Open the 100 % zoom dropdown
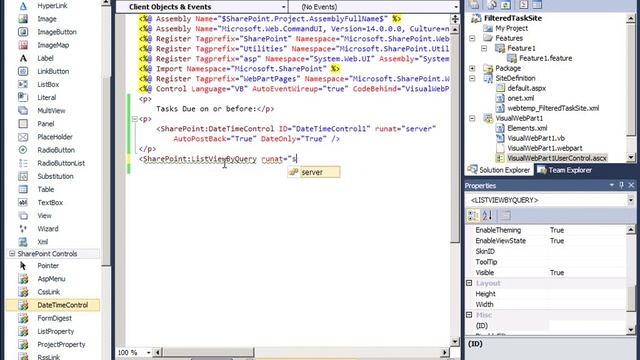Screen dimensions: 640x360 pos(149,352)
